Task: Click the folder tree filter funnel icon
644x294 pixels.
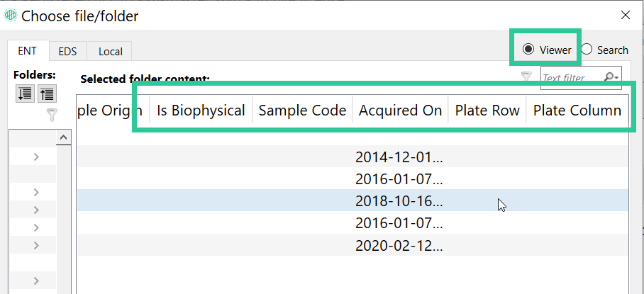Action: point(51,115)
